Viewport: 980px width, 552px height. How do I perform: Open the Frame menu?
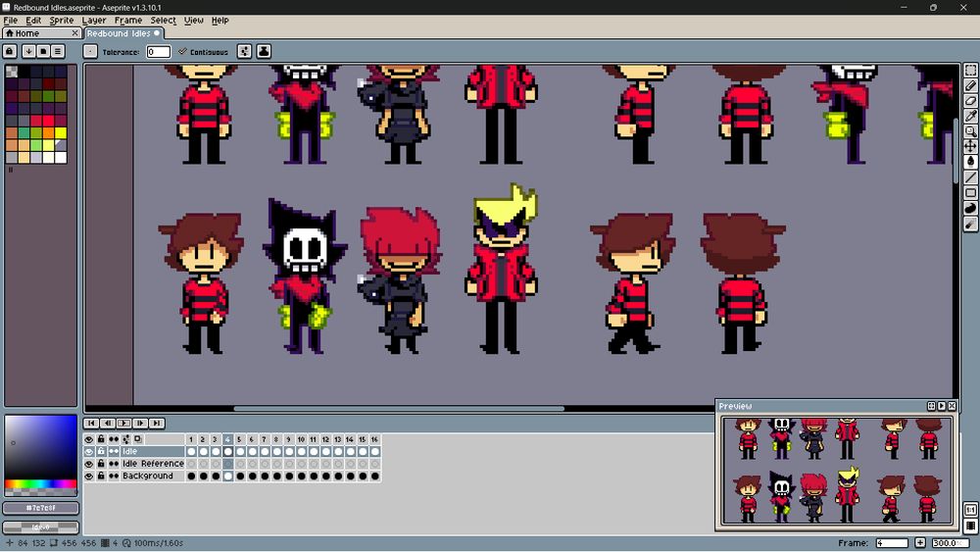pyautogui.click(x=128, y=20)
